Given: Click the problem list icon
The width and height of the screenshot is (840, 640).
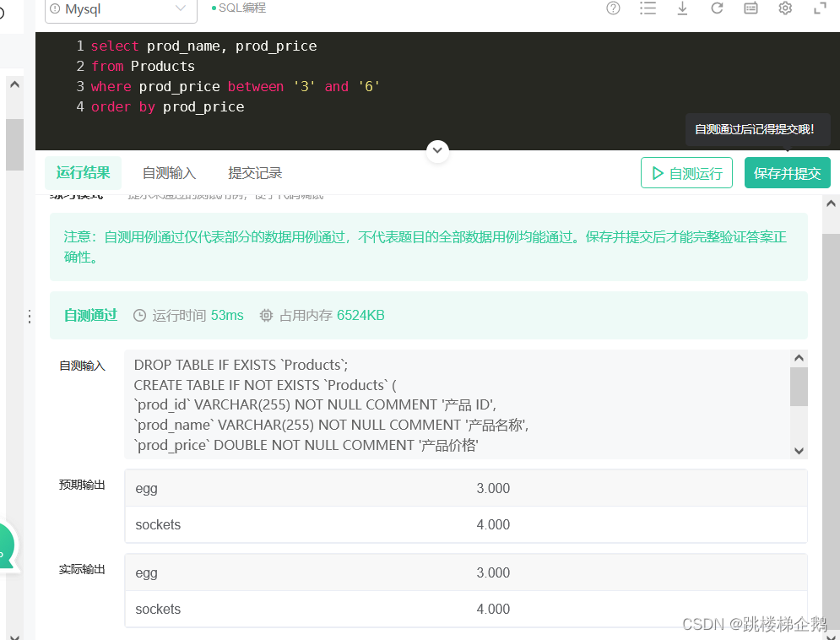Looking at the screenshot, I should [x=648, y=8].
